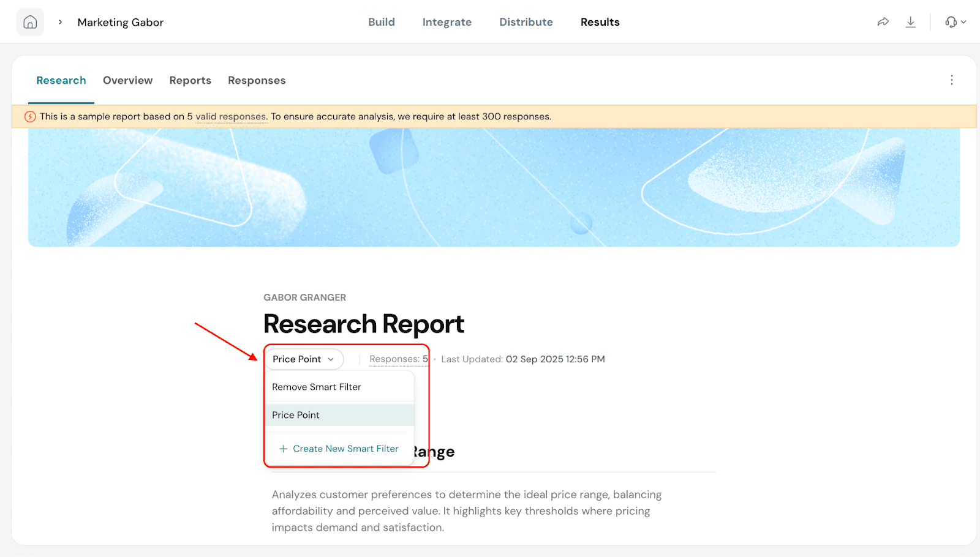Click the warning icon in sample banner
The height and width of the screenshot is (557, 980).
pos(30,116)
